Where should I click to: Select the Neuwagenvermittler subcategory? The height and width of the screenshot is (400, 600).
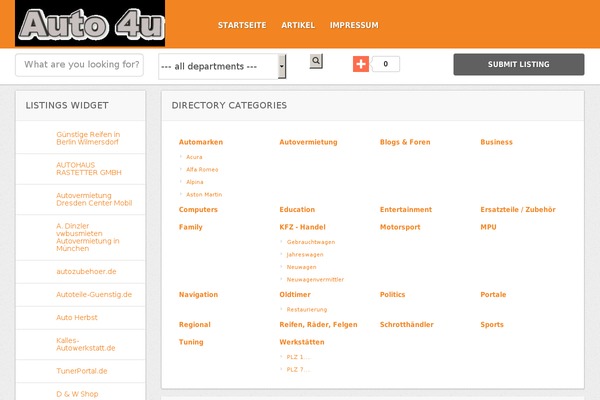(x=315, y=279)
